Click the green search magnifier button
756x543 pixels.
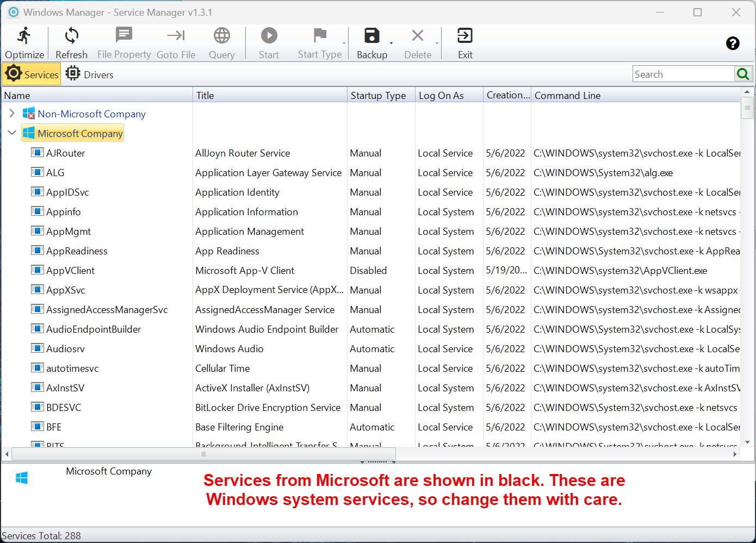coord(743,74)
